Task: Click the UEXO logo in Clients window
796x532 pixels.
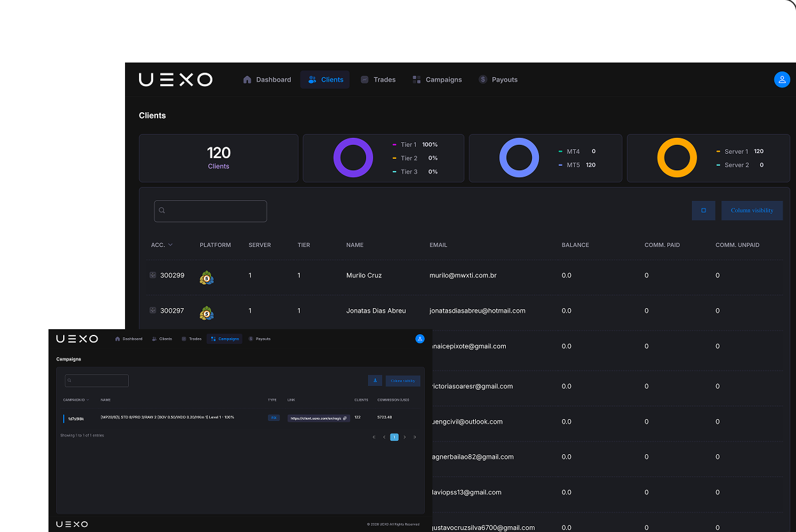Action: click(175, 80)
